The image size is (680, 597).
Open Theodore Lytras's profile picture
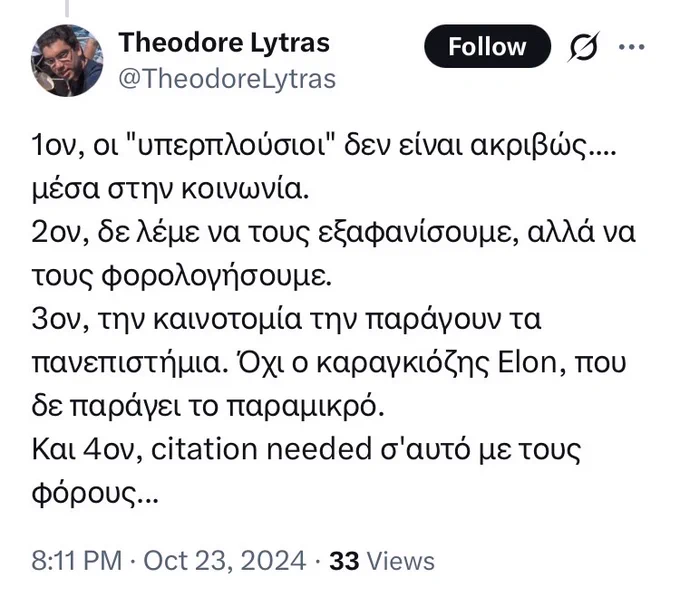[67, 60]
